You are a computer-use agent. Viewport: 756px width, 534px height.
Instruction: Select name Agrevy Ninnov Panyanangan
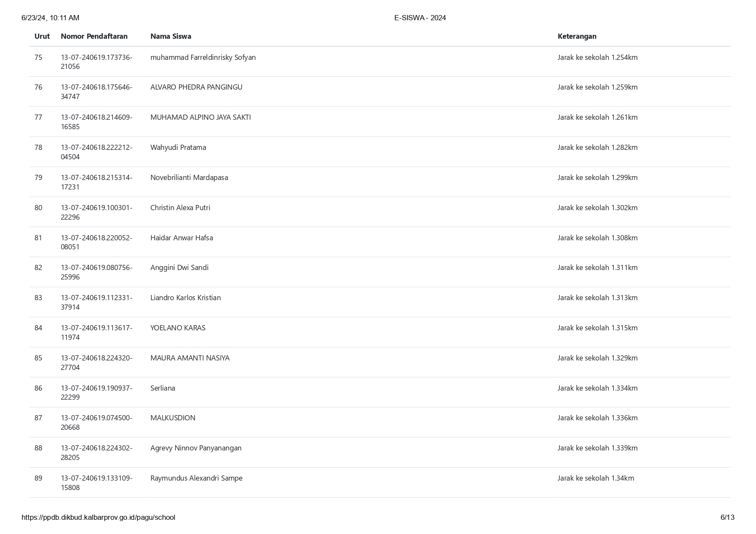(196, 448)
